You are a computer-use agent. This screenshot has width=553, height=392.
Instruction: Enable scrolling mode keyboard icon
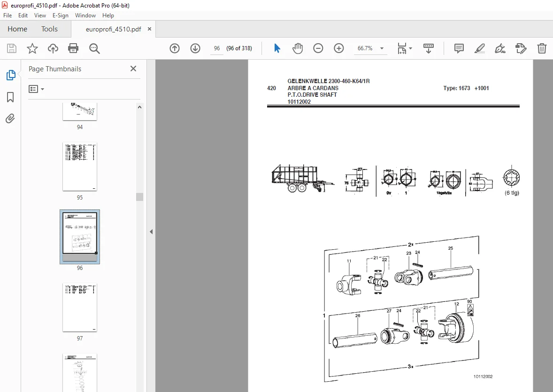pos(429,48)
